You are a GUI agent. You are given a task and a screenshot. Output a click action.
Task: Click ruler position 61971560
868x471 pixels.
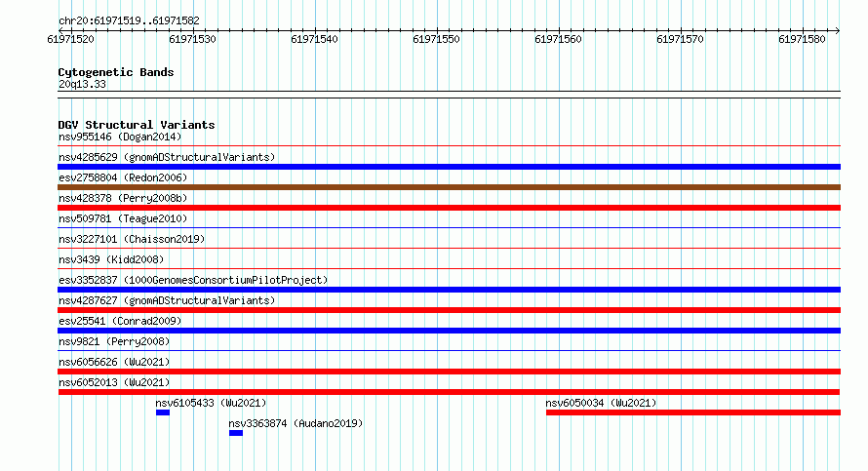(558, 39)
